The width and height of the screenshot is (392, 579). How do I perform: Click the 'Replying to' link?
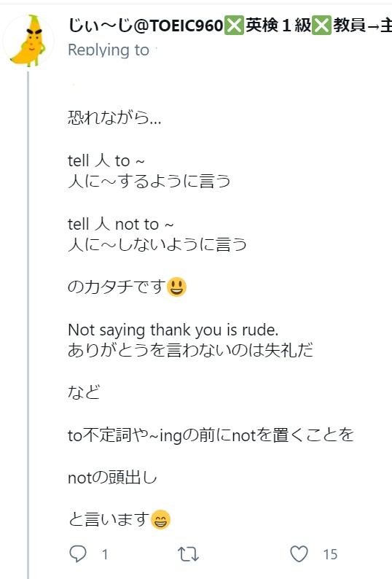click(x=109, y=50)
